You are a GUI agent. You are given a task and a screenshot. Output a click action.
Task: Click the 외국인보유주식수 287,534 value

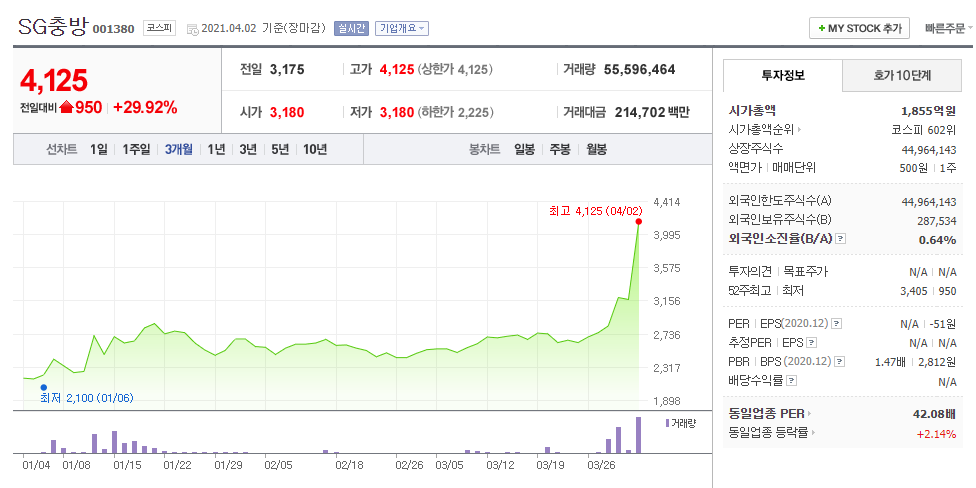[937, 220]
